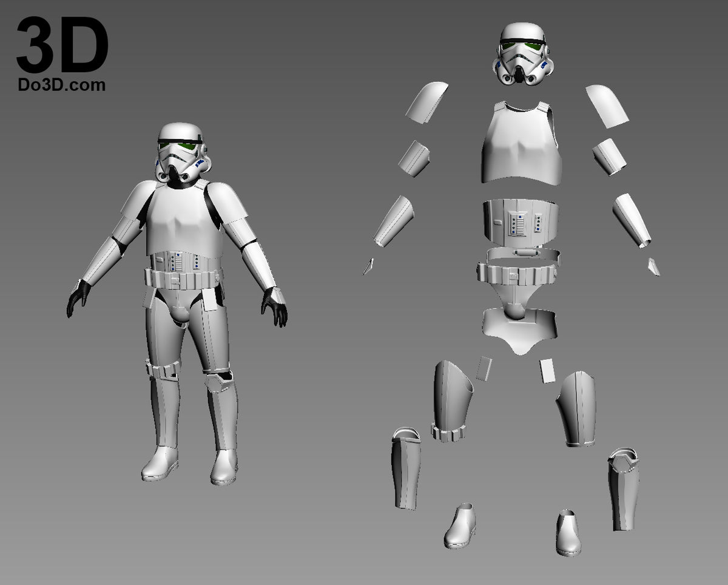Click the abdomen plate with blue buttons in exploded view
The image size is (728, 585).
pyautogui.click(x=522, y=222)
